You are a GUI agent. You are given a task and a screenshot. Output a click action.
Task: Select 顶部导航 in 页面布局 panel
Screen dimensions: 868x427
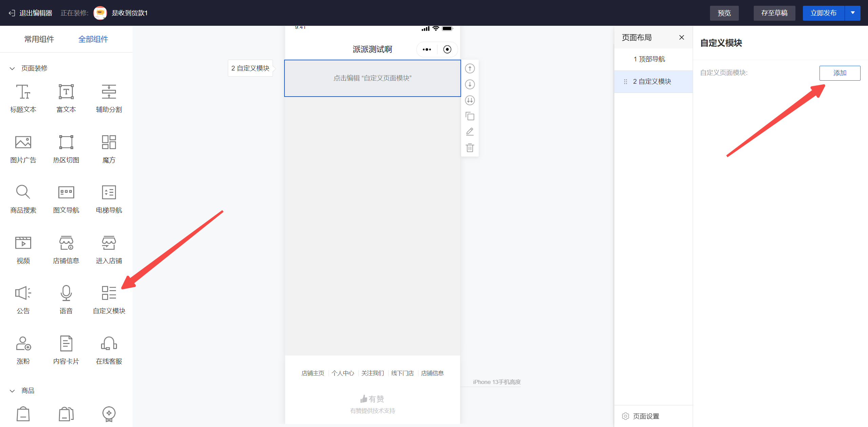649,59
